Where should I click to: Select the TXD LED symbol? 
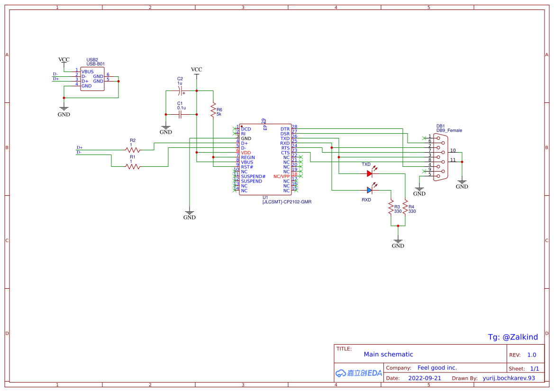tap(370, 173)
